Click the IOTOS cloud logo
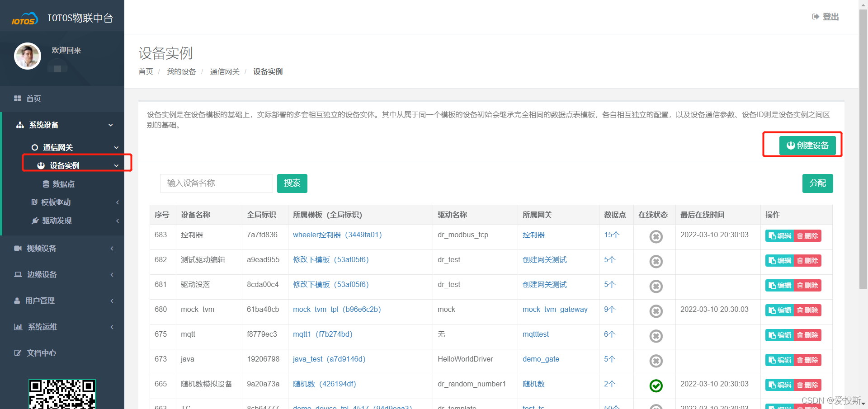This screenshot has width=868, height=409. click(x=24, y=19)
